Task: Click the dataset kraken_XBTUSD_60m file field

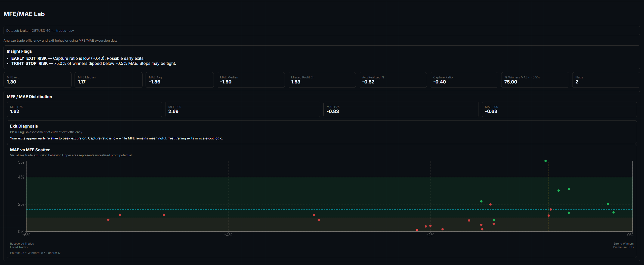Action: (x=321, y=31)
